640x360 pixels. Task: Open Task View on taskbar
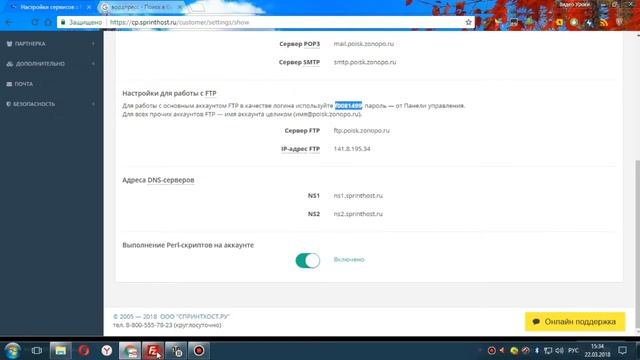37,351
